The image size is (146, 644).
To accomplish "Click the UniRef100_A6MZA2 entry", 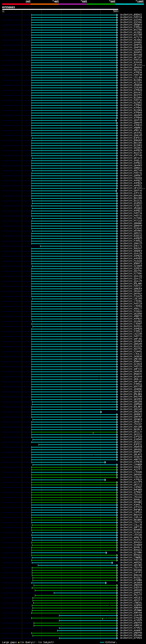I will point(131,562).
